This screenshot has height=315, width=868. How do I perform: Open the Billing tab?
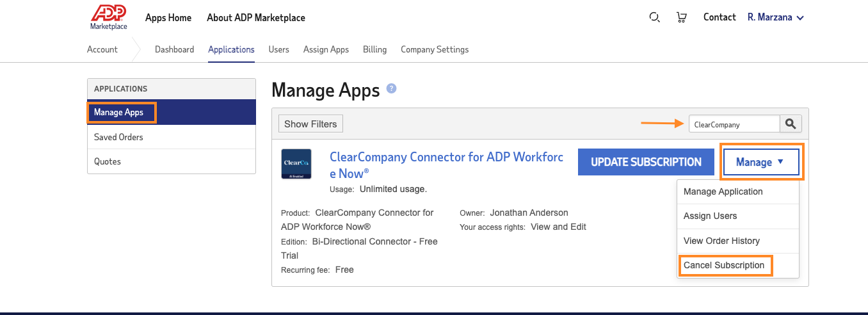pyautogui.click(x=374, y=49)
